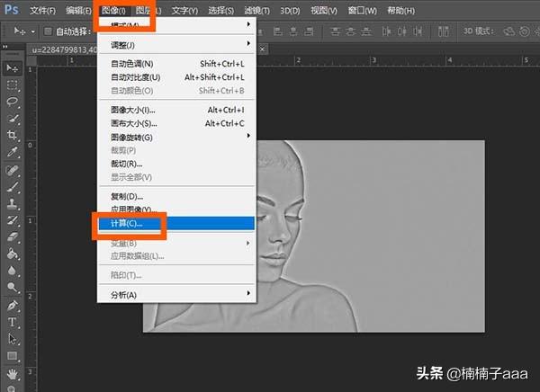
Task: Pick the Lasso tool
Action: click(x=13, y=102)
